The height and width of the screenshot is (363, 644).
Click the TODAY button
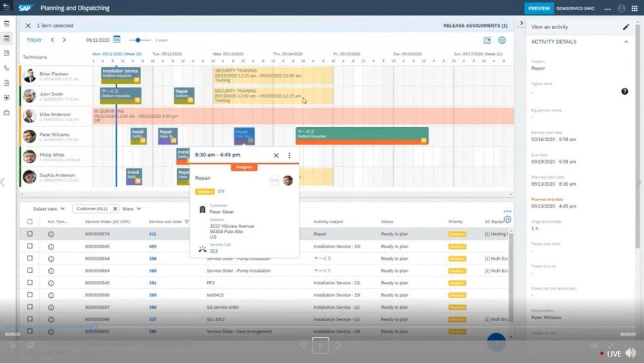coord(34,40)
